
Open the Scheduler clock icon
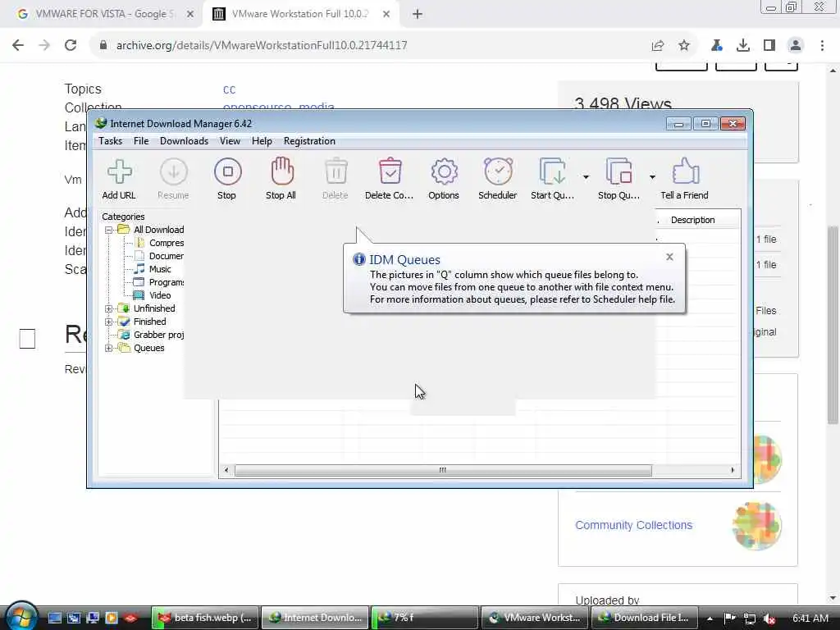click(498, 179)
